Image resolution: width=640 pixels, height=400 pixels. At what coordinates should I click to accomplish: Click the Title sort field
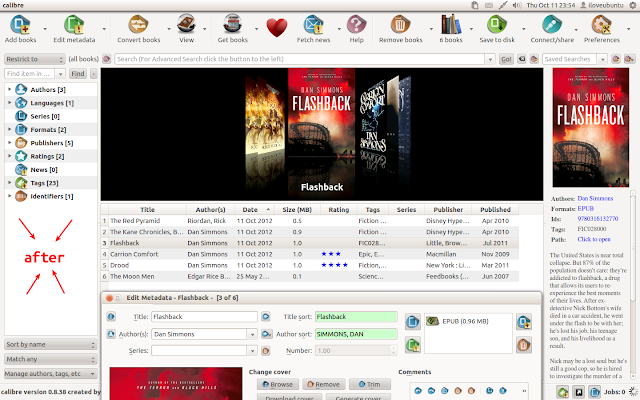[356, 317]
